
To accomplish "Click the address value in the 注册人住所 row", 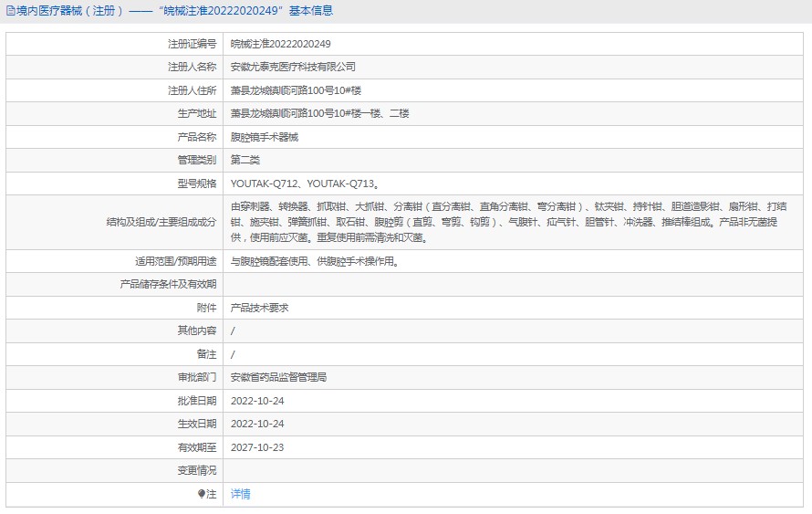I will (x=297, y=90).
